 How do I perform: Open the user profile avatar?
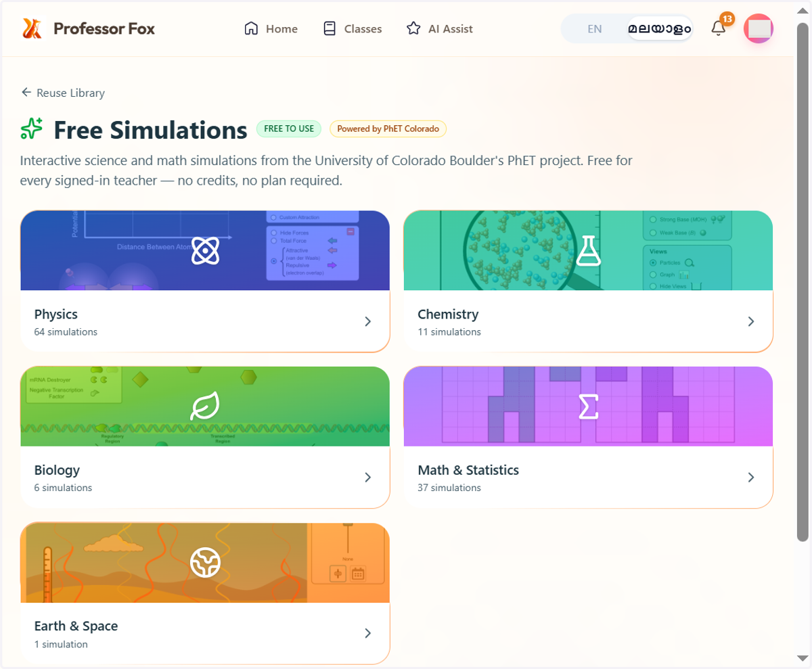(x=759, y=28)
